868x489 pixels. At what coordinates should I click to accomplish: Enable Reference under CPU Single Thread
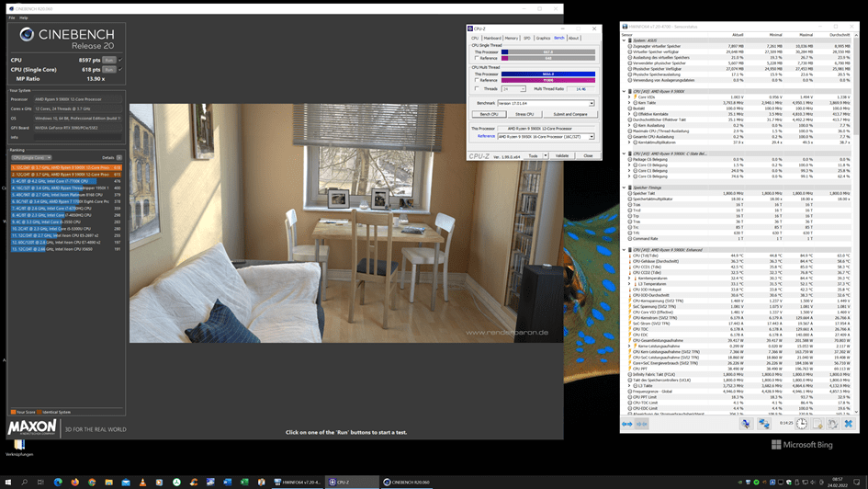(x=477, y=58)
